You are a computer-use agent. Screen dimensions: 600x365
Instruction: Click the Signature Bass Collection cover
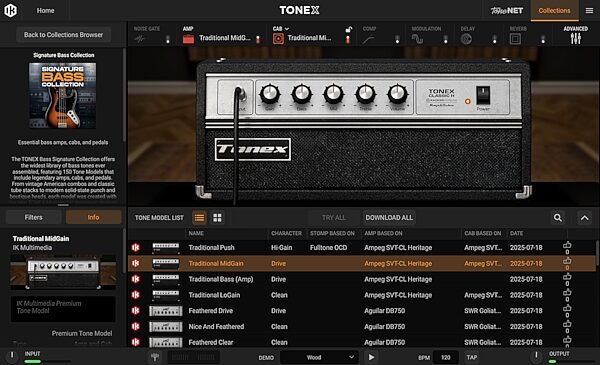pyautogui.click(x=63, y=95)
